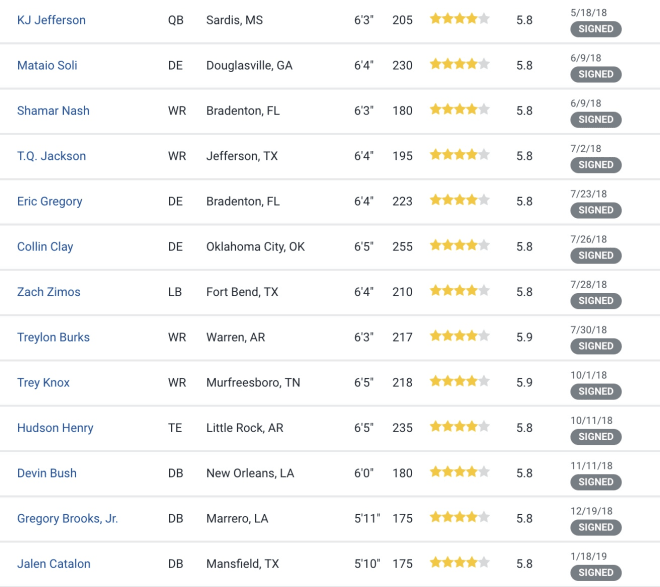Image resolution: width=660 pixels, height=587 pixels.
Task: Open Gregory Brooks, Jr. profile
Action: tap(67, 518)
